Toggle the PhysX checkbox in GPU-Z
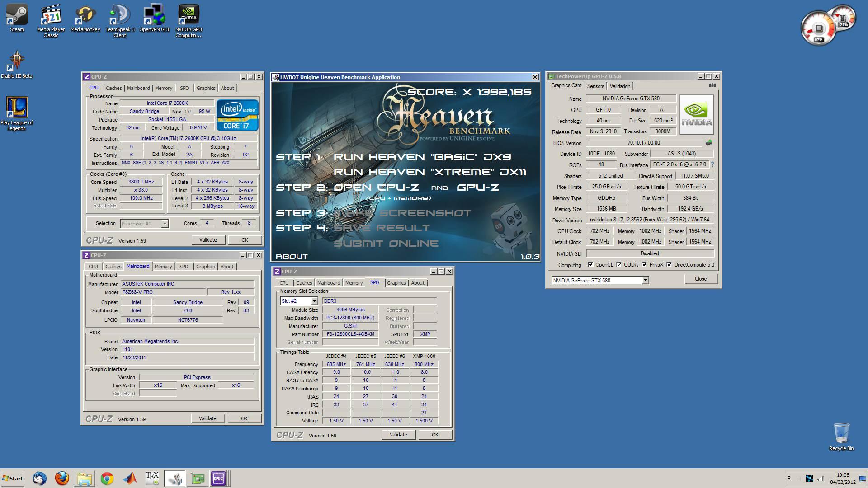The height and width of the screenshot is (488, 868). tap(644, 265)
